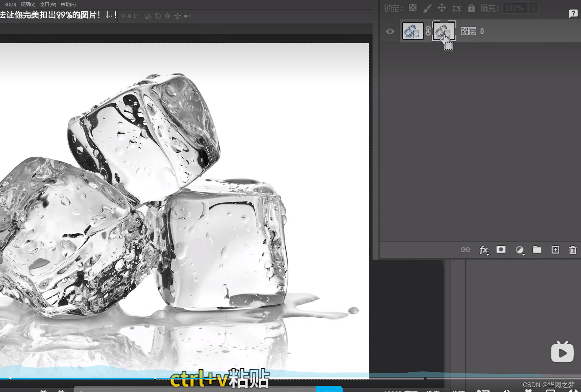581x392 pixels.
Task: Open the 窗口(W) menu
Action: pos(48,5)
